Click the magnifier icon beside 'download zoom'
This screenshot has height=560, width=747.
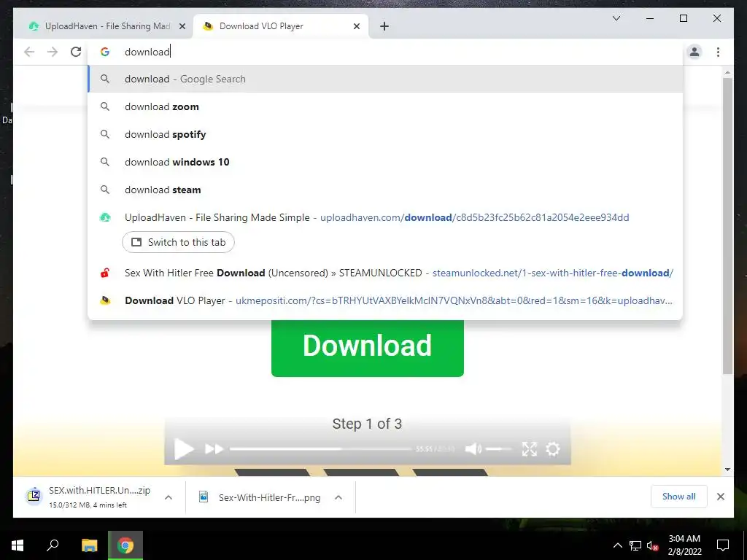coord(105,106)
